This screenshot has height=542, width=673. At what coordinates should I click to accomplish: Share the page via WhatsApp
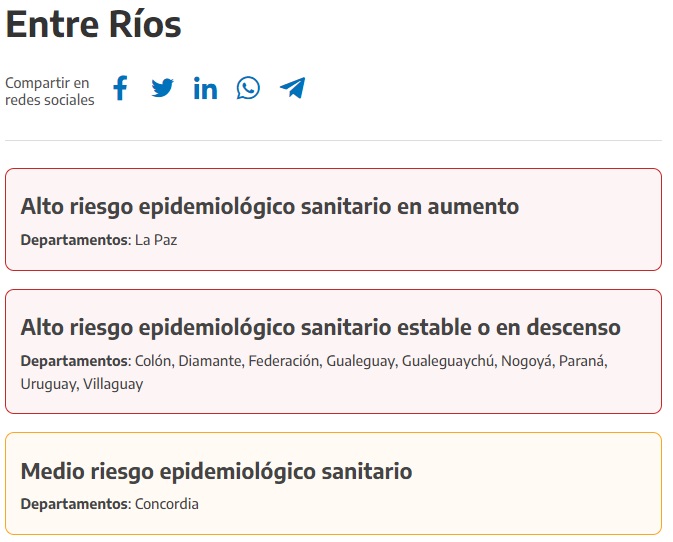click(248, 89)
